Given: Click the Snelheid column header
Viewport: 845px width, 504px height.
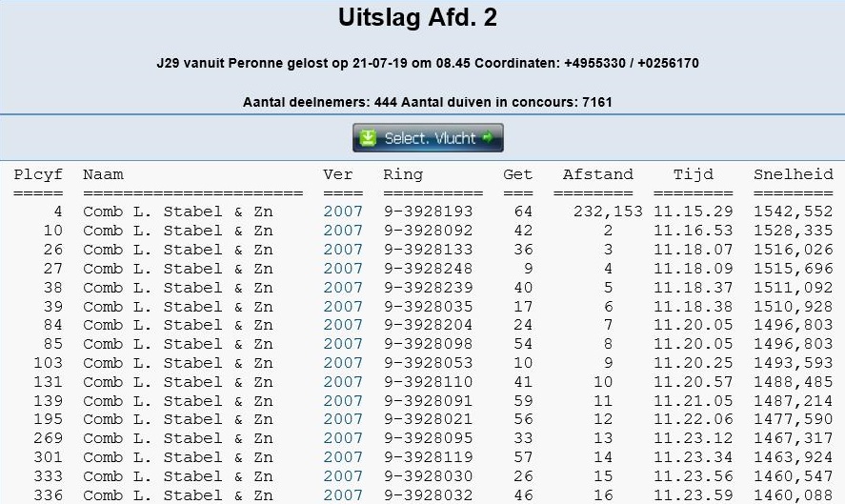Looking at the screenshot, I should coord(794,174).
